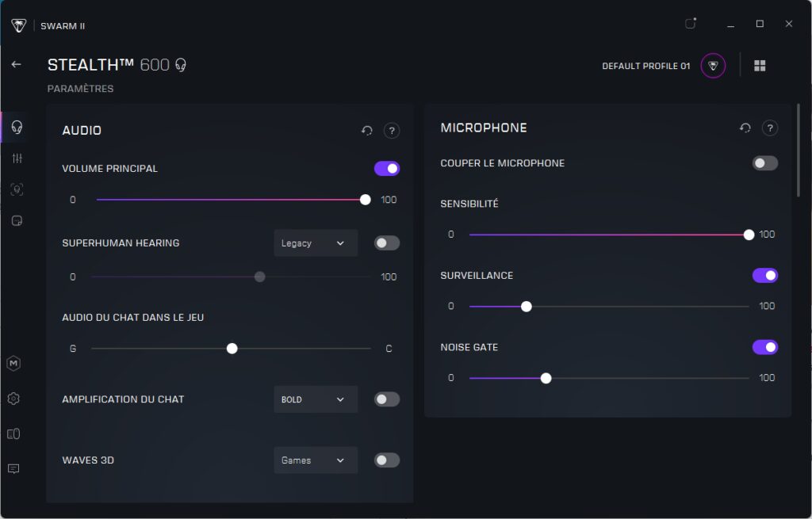Viewport: 812px width, 519px height.
Task: Open the headset settings sidebar icon
Action: coord(17,128)
